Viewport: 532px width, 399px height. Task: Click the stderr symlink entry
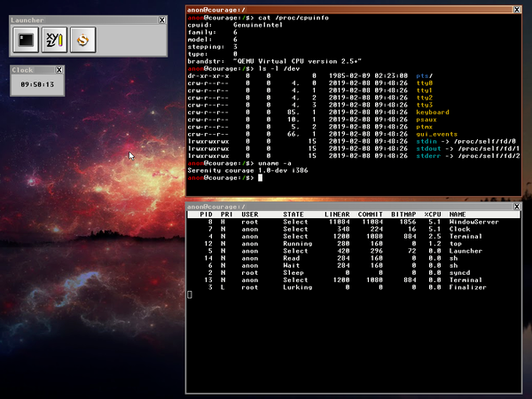pyautogui.click(x=468, y=156)
